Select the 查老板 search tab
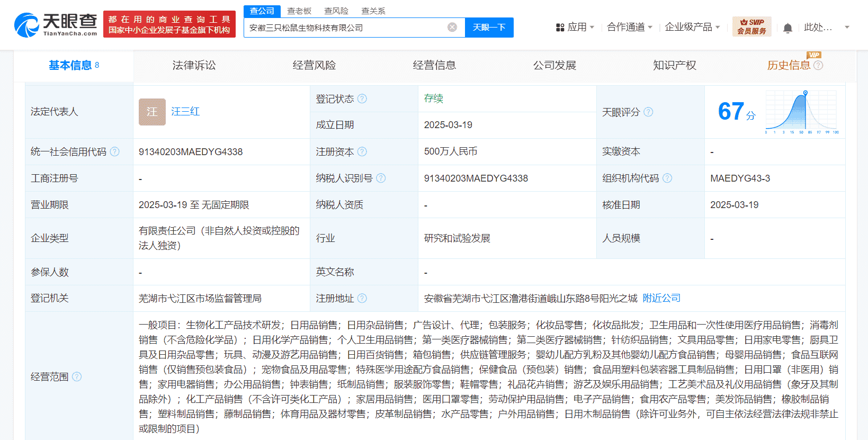Screen dimensions: 868x440 299,11
